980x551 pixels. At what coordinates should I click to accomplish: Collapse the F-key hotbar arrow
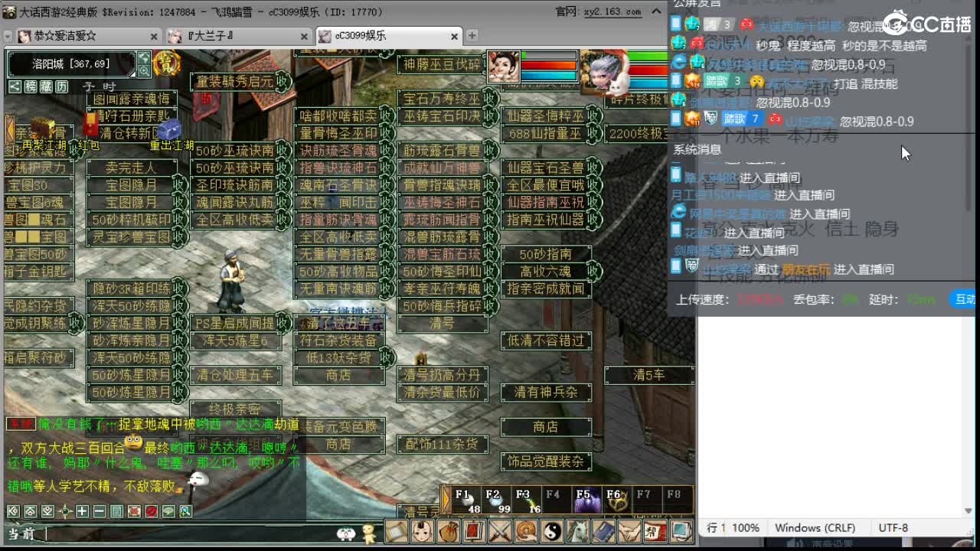click(447, 500)
